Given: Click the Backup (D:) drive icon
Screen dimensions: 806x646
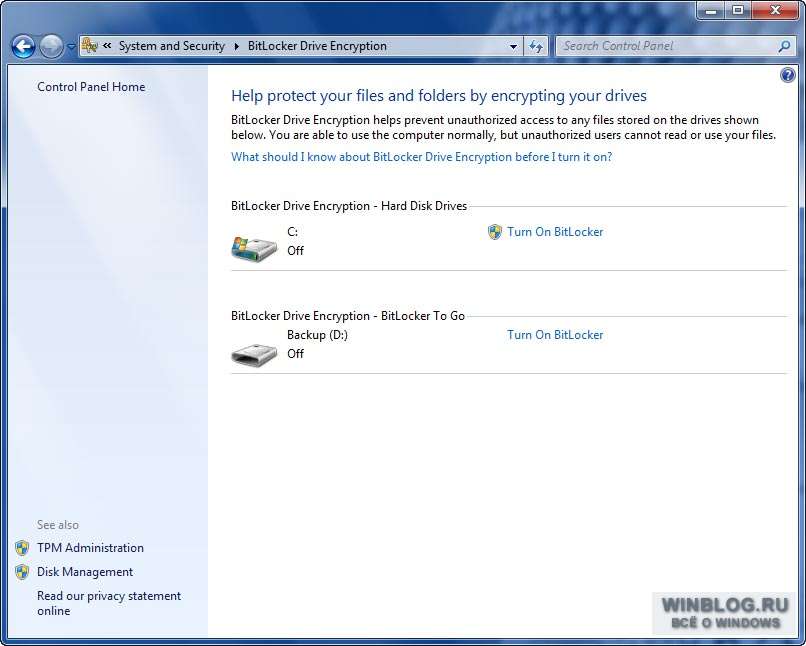Looking at the screenshot, I should [254, 354].
